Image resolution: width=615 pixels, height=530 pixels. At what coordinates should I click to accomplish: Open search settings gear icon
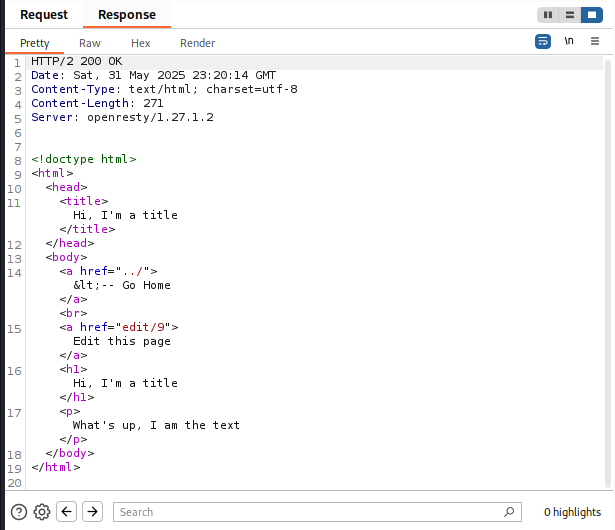tap(42, 512)
